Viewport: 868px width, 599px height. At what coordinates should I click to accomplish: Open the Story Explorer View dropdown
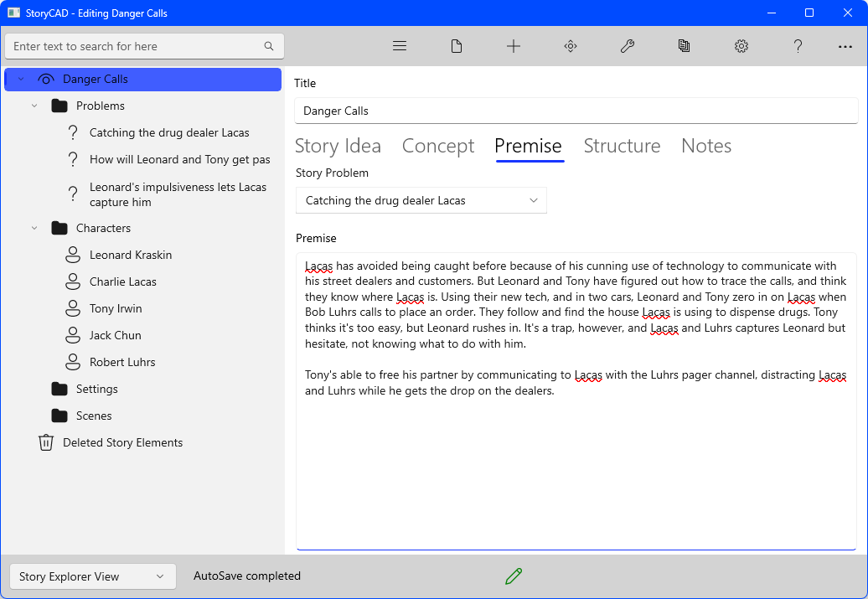92,576
